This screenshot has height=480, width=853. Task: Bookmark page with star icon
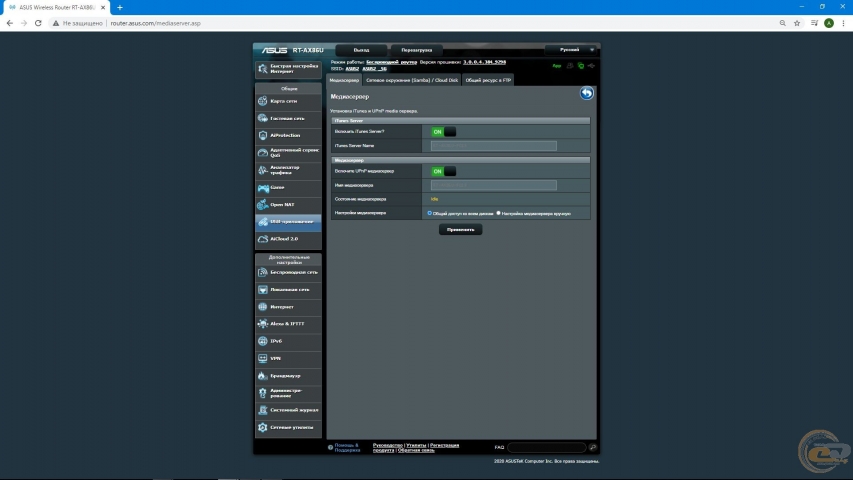tap(797, 23)
